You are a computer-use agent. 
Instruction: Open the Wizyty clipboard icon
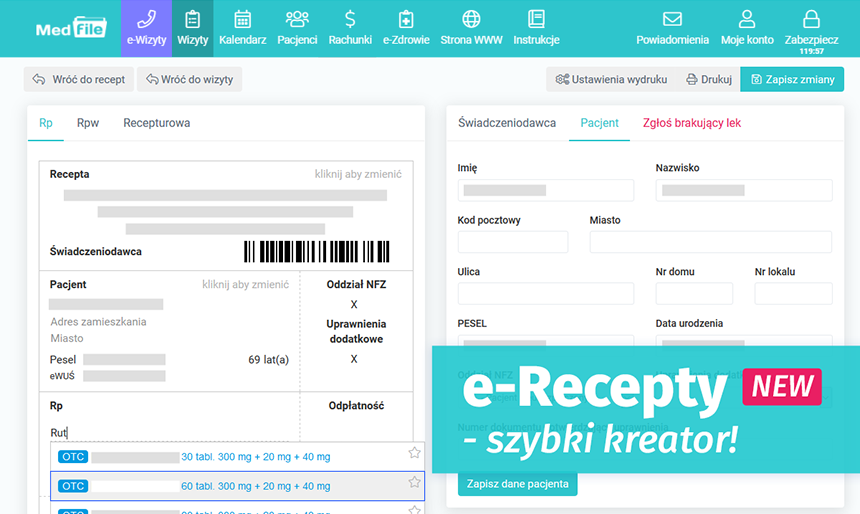[192, 19]
